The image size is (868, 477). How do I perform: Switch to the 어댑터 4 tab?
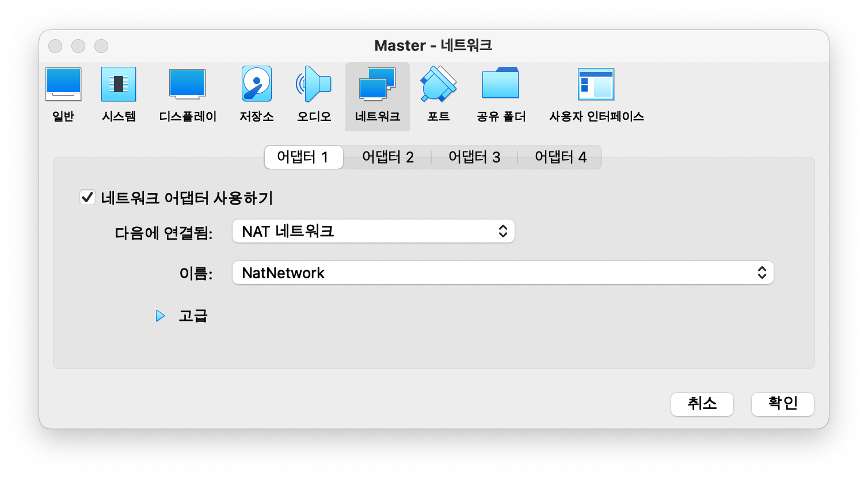pos(560,157)
